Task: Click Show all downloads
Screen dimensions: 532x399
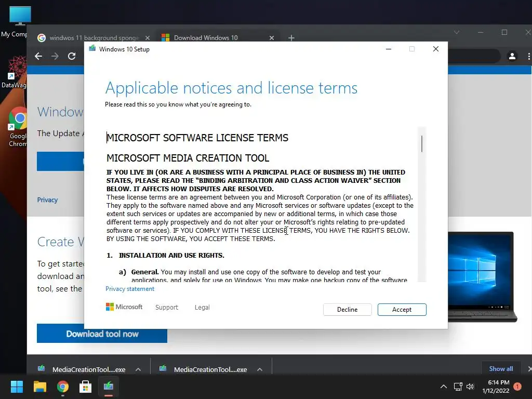Action: coord(501,368)
